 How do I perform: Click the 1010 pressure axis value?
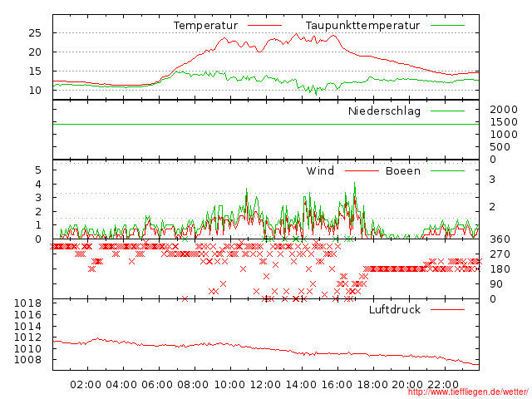[x=27, y=348]
